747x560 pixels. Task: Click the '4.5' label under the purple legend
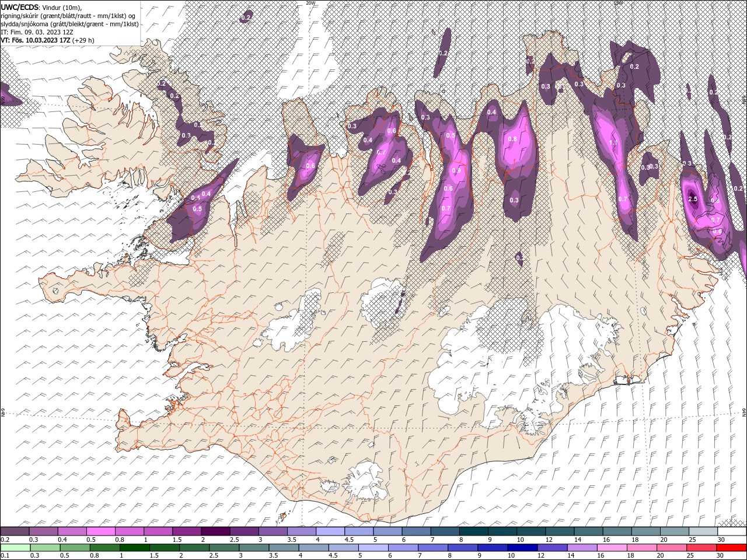tap(349, 540)
